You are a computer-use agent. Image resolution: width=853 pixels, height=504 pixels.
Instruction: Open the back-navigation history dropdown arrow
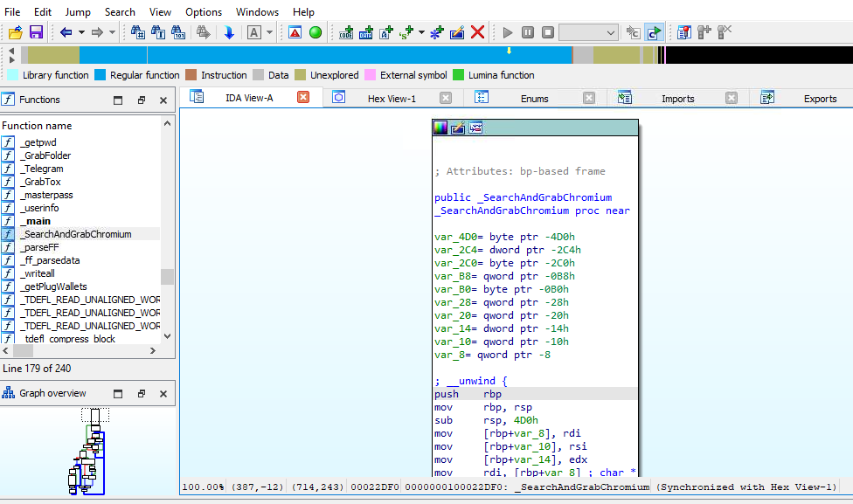pyautogui.click(x=81, y=32)
